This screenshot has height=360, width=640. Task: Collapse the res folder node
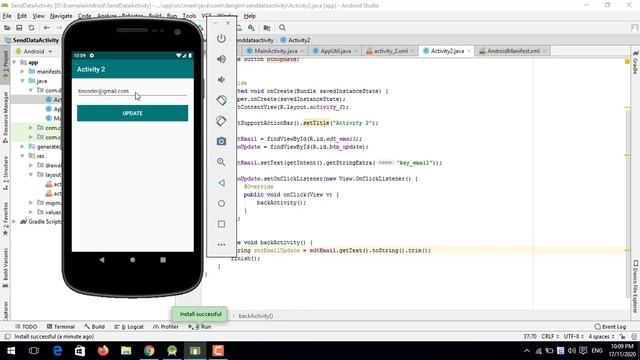pos(22,156)
